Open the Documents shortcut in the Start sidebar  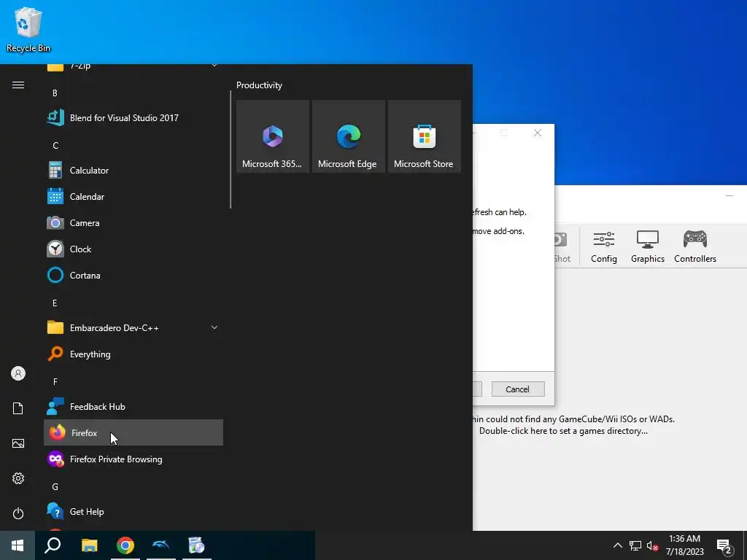tap(18, 408)
